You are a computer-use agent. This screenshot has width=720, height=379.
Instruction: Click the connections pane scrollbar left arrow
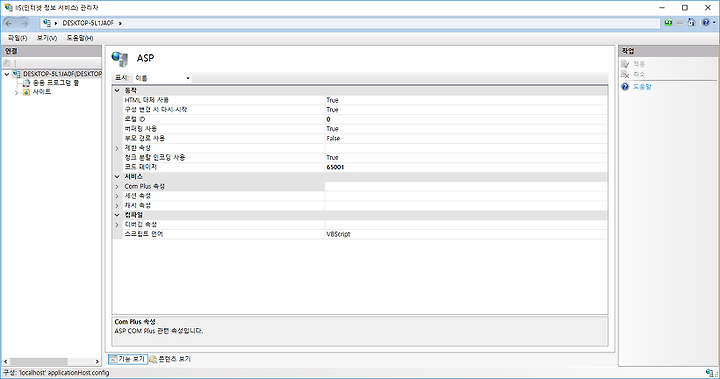6,362
